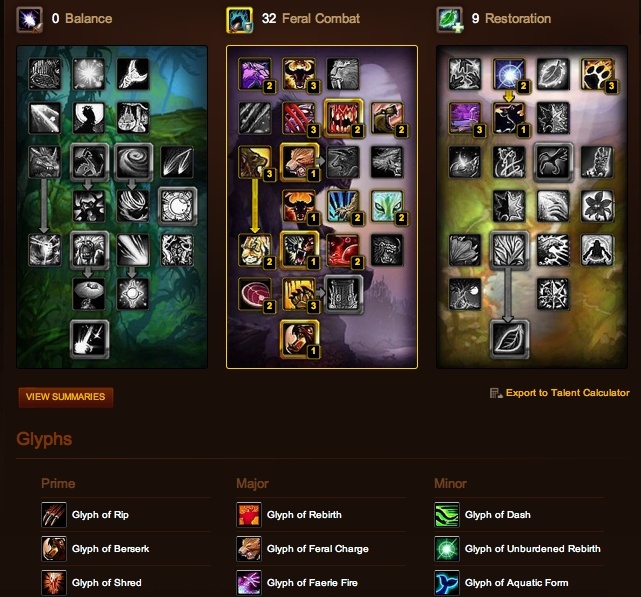Click the Glyph of Shred icon
This screenshot has width=641, height=597.
[x=54, y=583]
